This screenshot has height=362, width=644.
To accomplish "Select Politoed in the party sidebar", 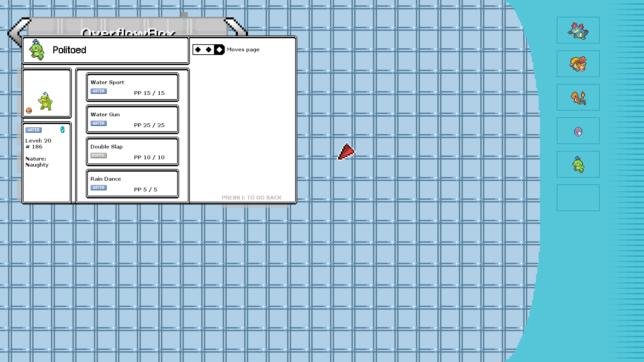I will (x=578, y=164).
